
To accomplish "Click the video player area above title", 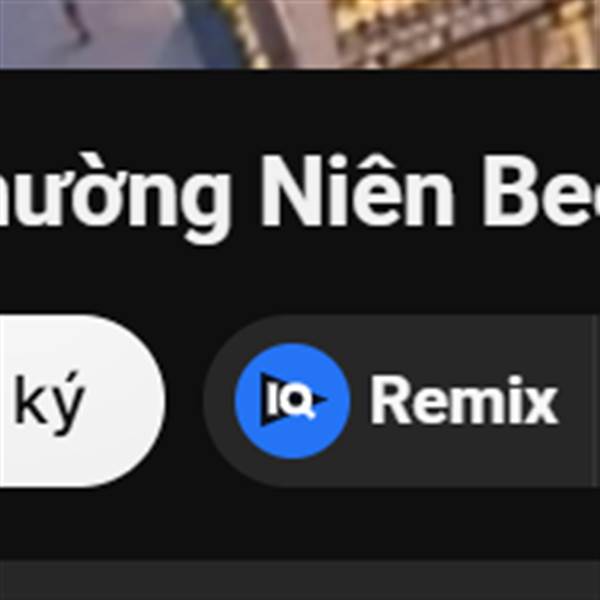I will [300, 34].
